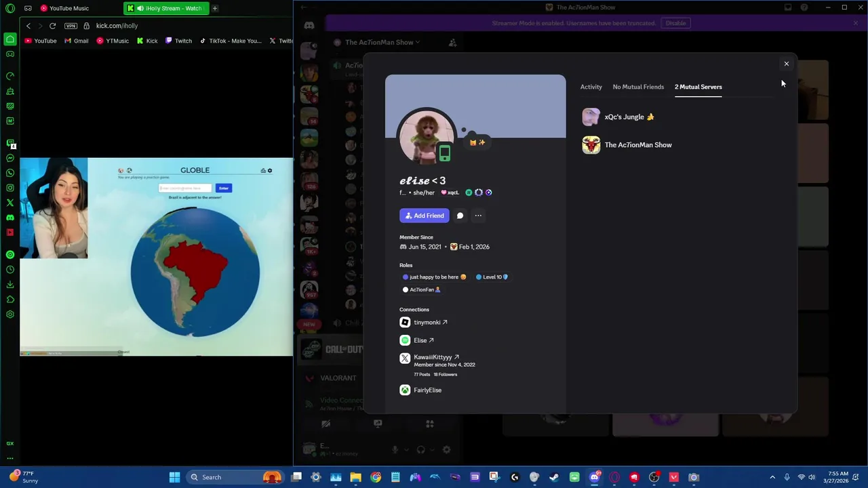868x488 pixels.
Task: Open a new browser tab
Action: pos(215,8)
